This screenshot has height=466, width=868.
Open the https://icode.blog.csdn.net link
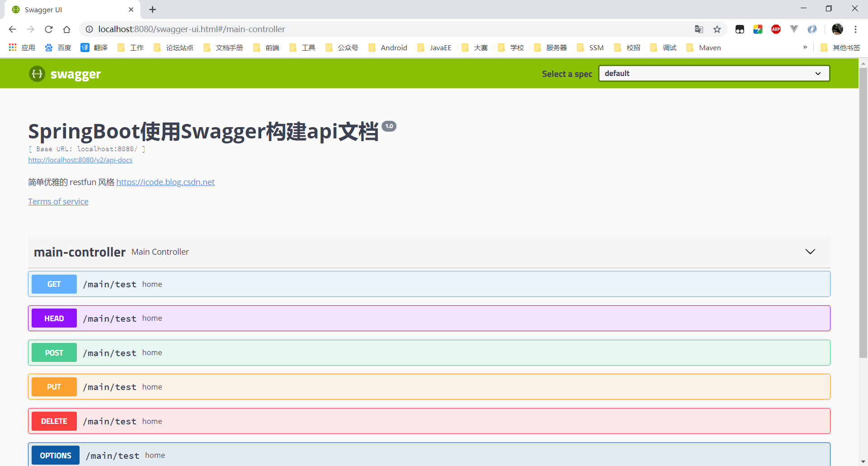click(165, 182)
